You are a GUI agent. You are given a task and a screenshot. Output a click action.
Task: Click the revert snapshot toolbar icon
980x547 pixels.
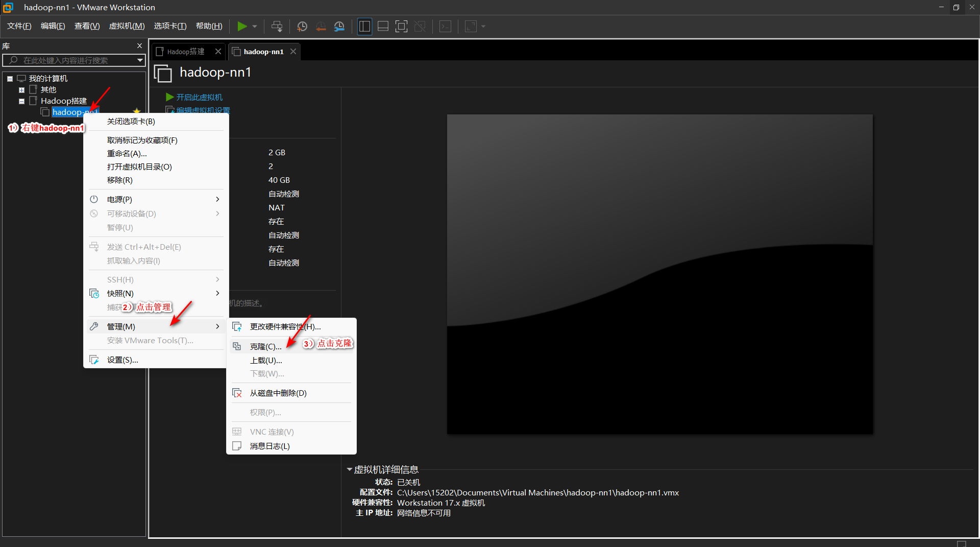321,26
